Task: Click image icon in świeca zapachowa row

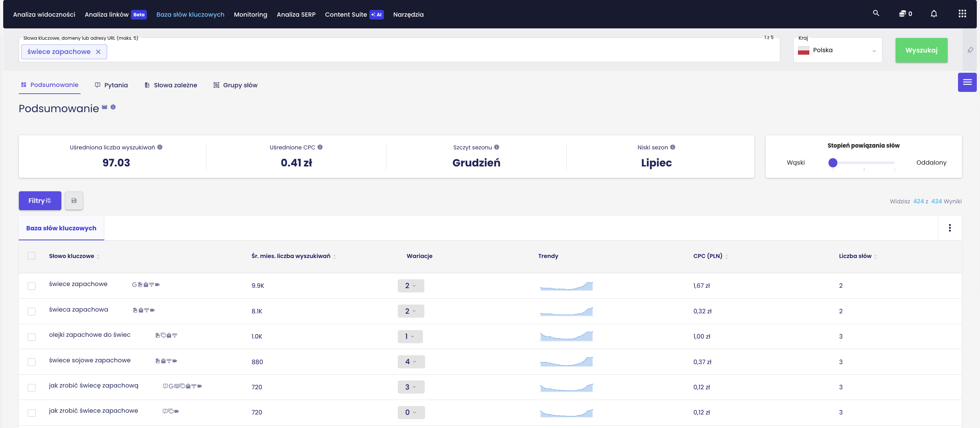Action: 135,310
